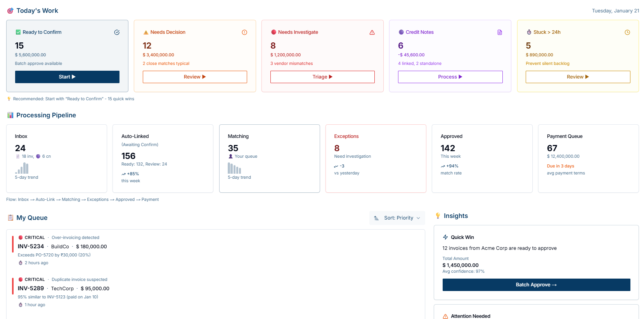Click the circled checkmark icon on Ready to Confirm

(x=117, y=32)
